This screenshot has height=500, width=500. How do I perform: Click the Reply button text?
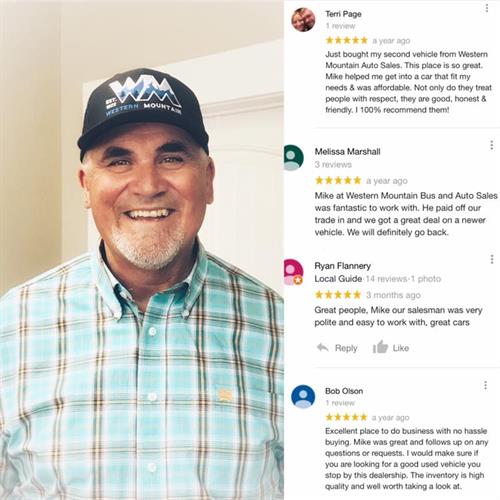346,348
